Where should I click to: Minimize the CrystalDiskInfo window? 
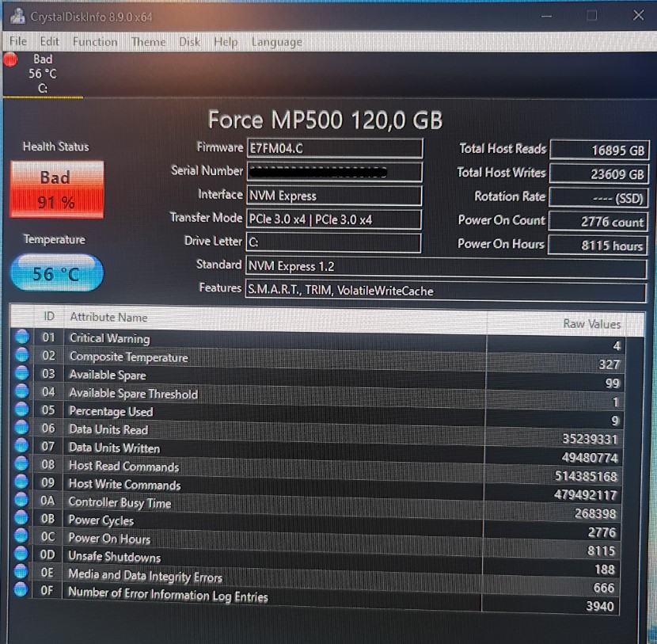coord(546,16)
